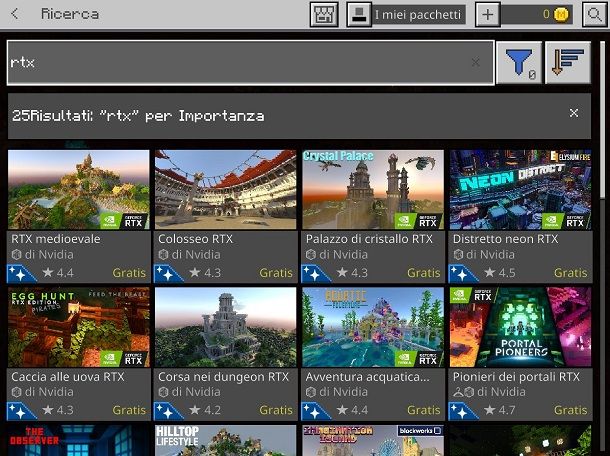Open Distretto neon RTX thumbnail
The image size is (610, 456).
click(x=520, y=189)
